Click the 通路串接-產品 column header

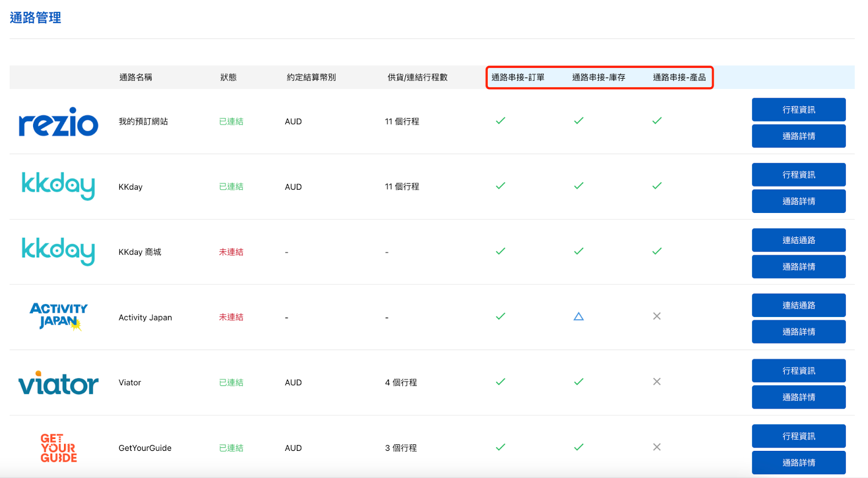pyautogui.click(x=679, y=77)
